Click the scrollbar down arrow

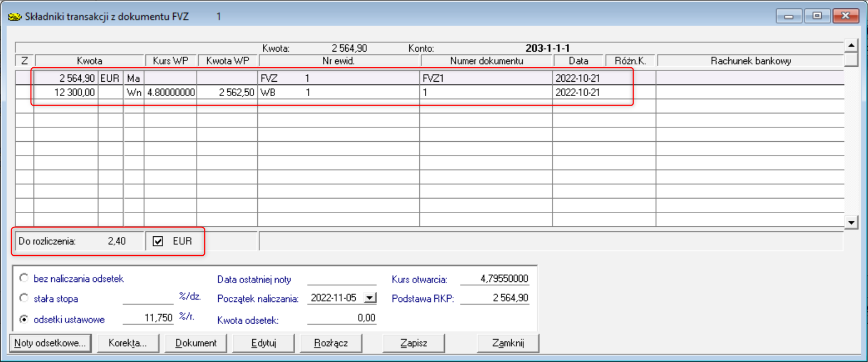click(851, 223)
